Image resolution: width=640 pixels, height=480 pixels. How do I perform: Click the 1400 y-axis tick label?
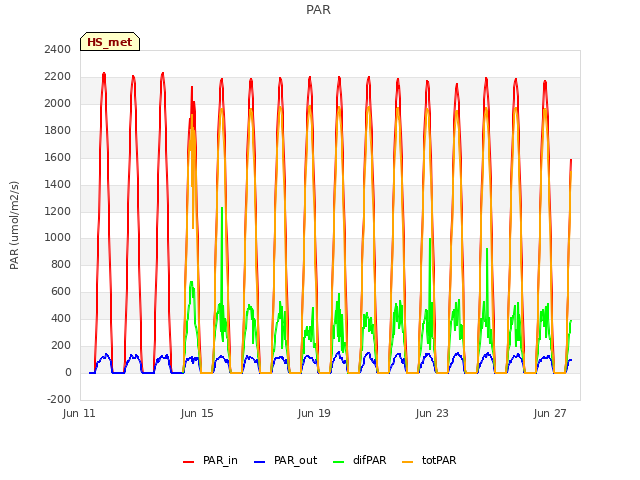point(58,184)
